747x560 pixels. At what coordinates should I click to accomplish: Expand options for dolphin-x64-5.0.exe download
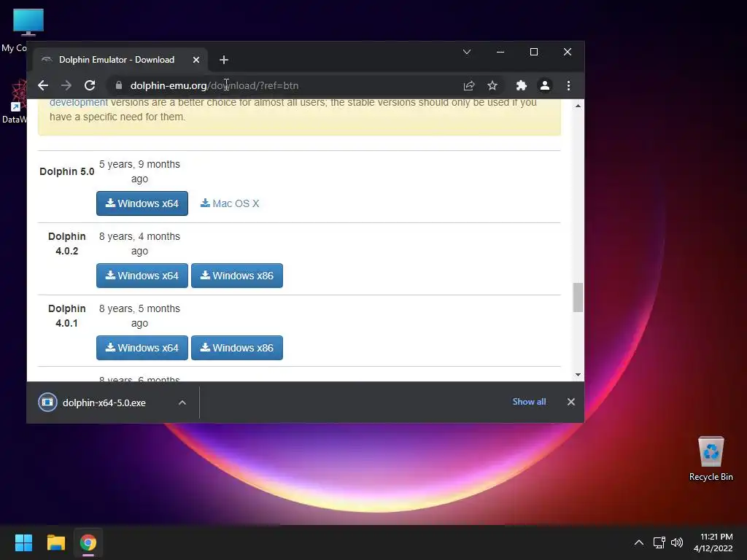pos(182,402)
